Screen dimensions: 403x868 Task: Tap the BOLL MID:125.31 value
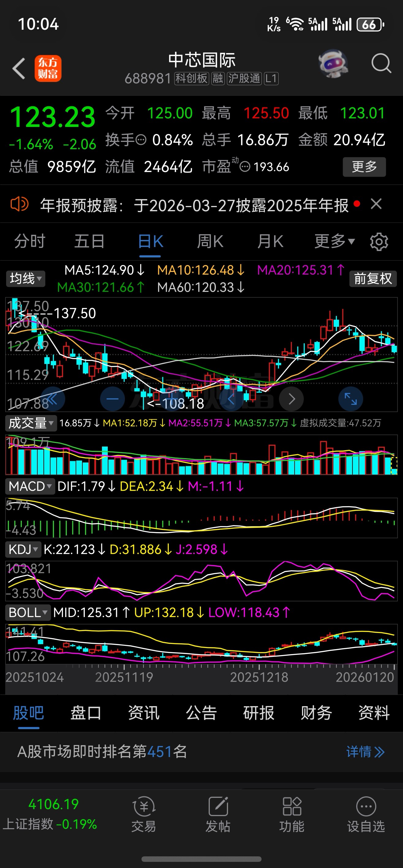(x=92, y=612)
